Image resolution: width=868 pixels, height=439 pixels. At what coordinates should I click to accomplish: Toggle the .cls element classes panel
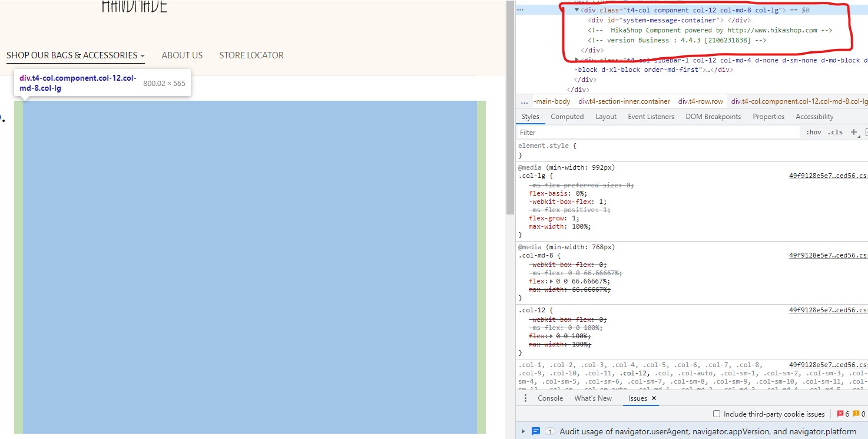coord(835,132)
